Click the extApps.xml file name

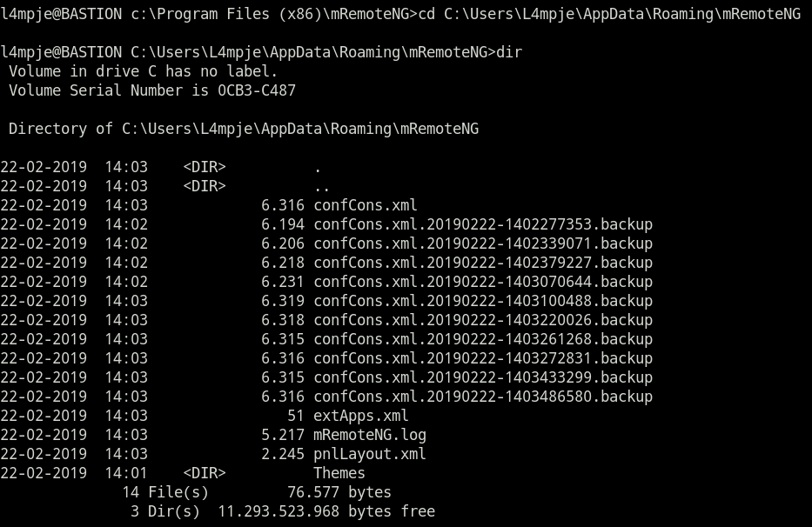point(360,416)
